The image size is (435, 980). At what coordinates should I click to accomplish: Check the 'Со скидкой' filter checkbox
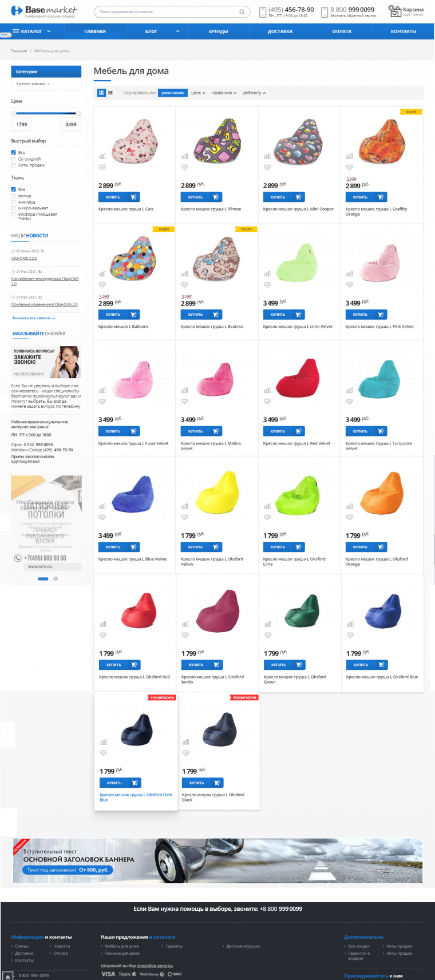pos(13,159)
